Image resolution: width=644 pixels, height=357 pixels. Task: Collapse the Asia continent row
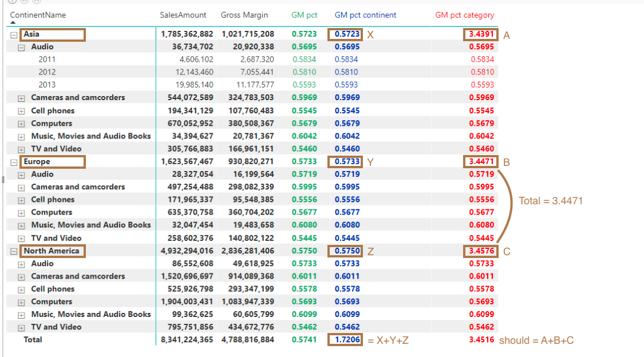pyautogui.click(x=14, y=35)
